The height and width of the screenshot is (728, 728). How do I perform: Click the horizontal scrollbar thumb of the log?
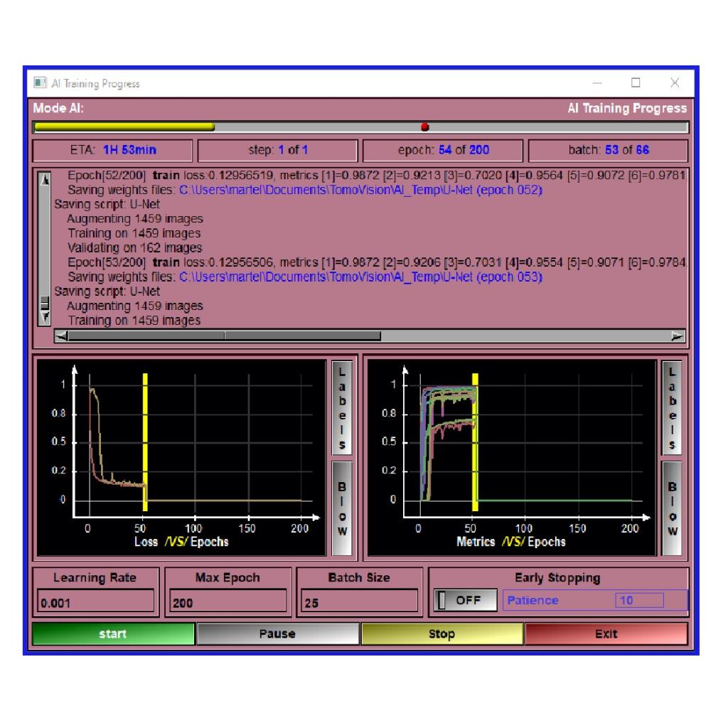click(224, 336)
